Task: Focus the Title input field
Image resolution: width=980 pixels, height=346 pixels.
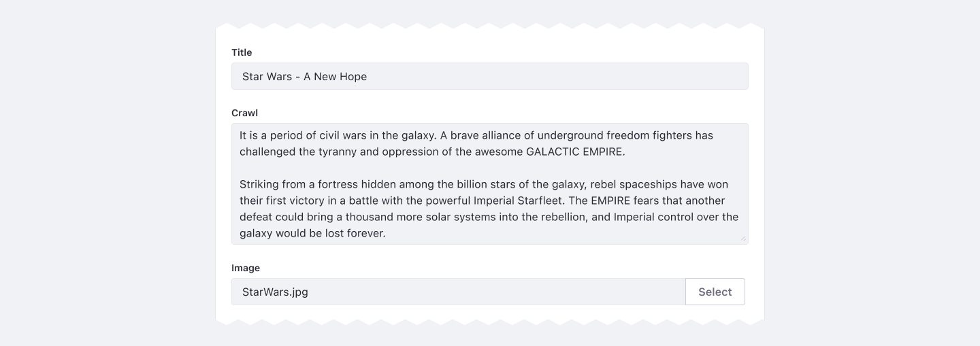Action: [x=489, y=76]
